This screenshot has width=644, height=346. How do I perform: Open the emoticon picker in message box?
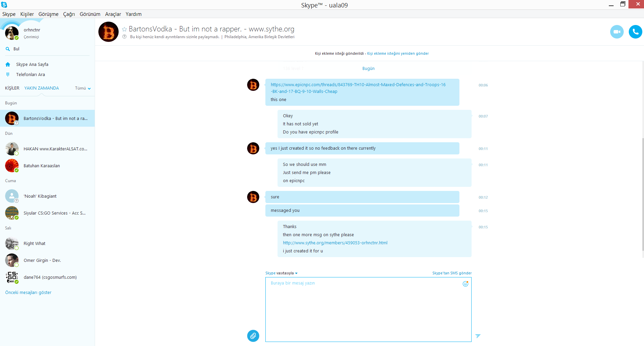click(466, 283)
